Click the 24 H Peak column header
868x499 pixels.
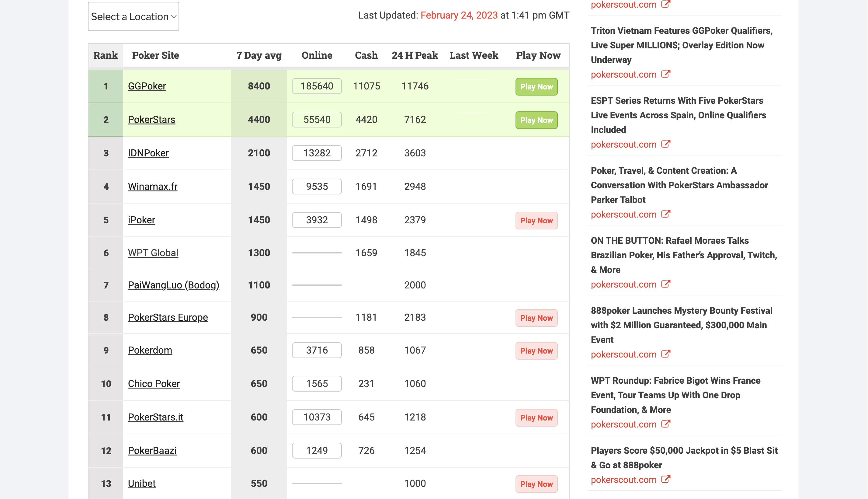click(415, 55)
